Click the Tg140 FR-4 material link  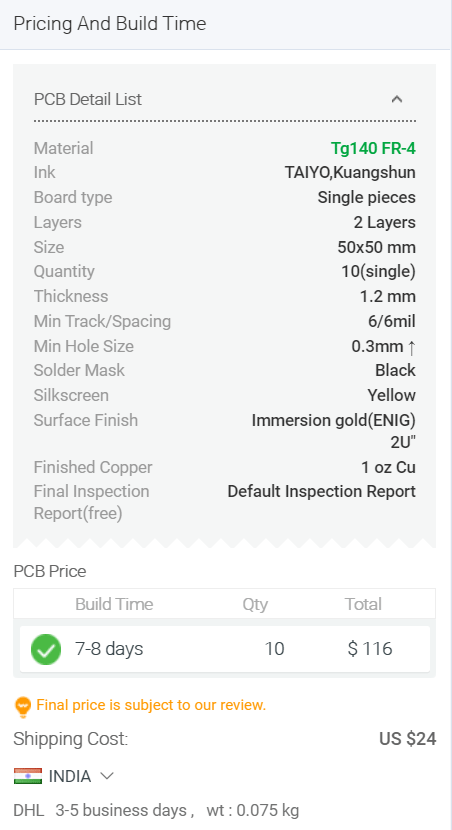(373, 148)
